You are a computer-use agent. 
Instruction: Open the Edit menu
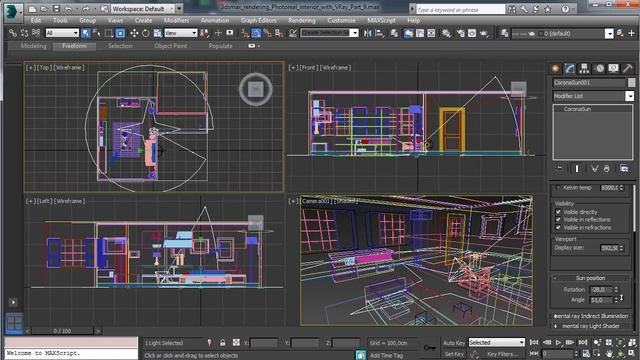coord(36,20)
